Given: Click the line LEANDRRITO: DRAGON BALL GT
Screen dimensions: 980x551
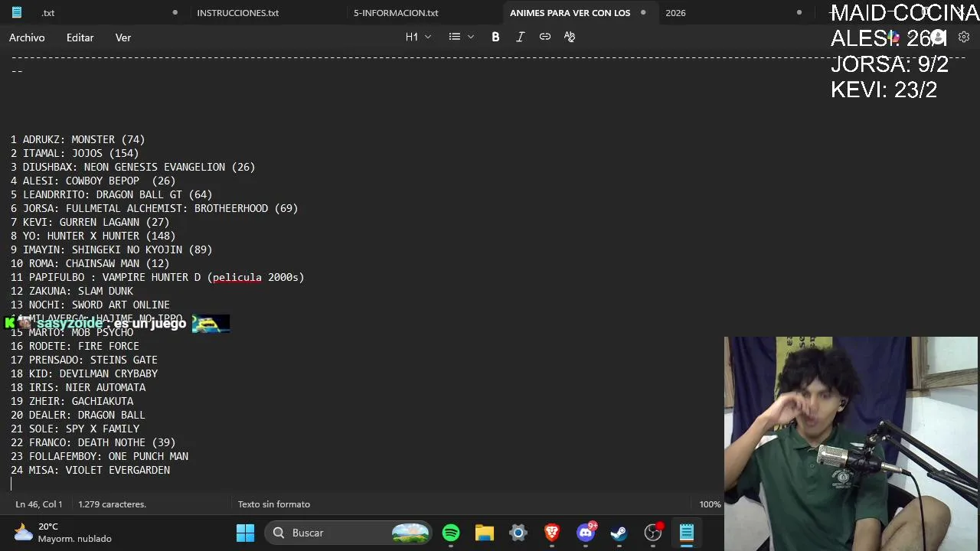Looking at the screenshot, I should 111,194.
